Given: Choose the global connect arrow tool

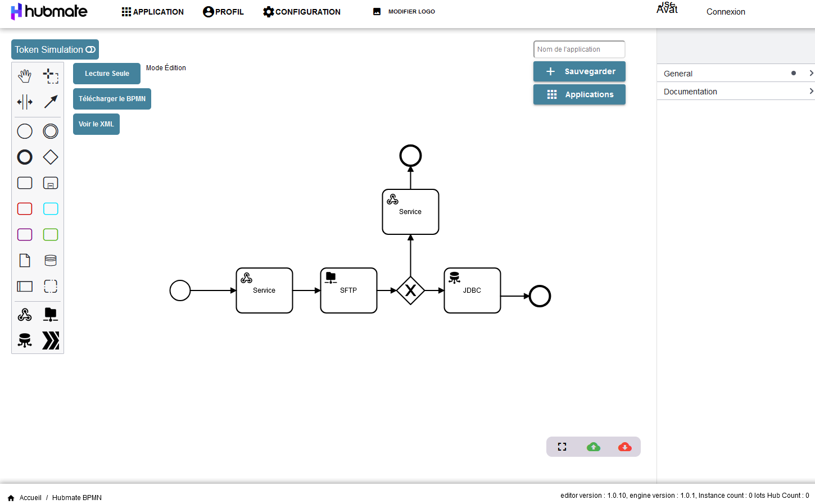Looking at the screenshot, I should [x=51, y=102].
